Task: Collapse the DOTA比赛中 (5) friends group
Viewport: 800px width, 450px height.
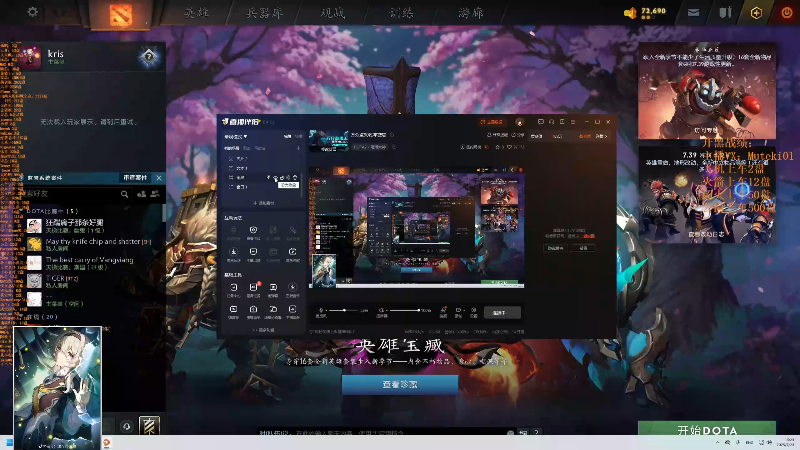Action: coord(50,211)
